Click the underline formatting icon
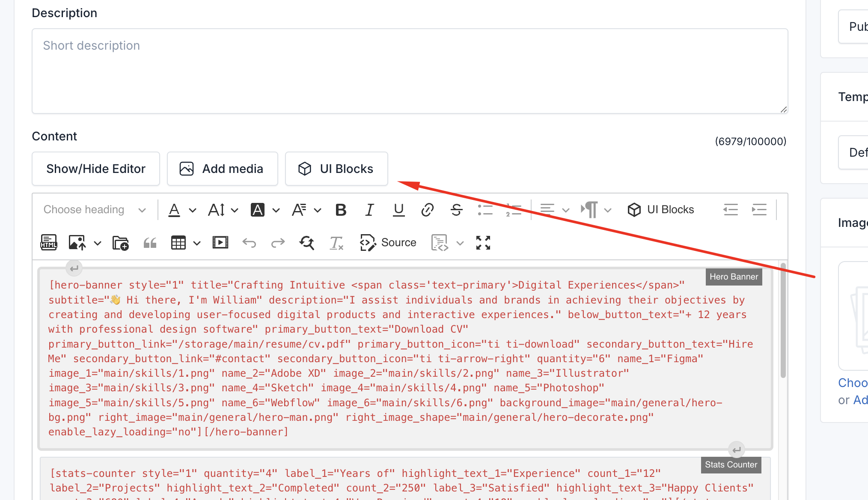868x500 pixels. pos(398,210)
